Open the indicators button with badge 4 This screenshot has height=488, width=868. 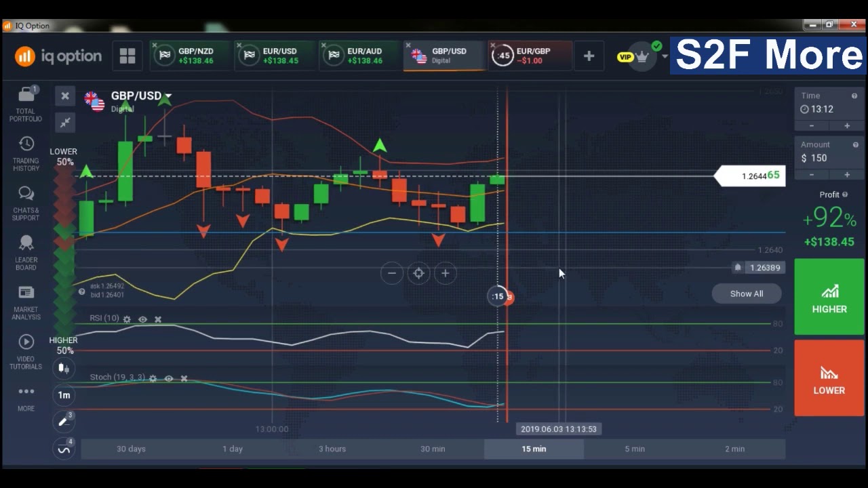pos(64,448)
